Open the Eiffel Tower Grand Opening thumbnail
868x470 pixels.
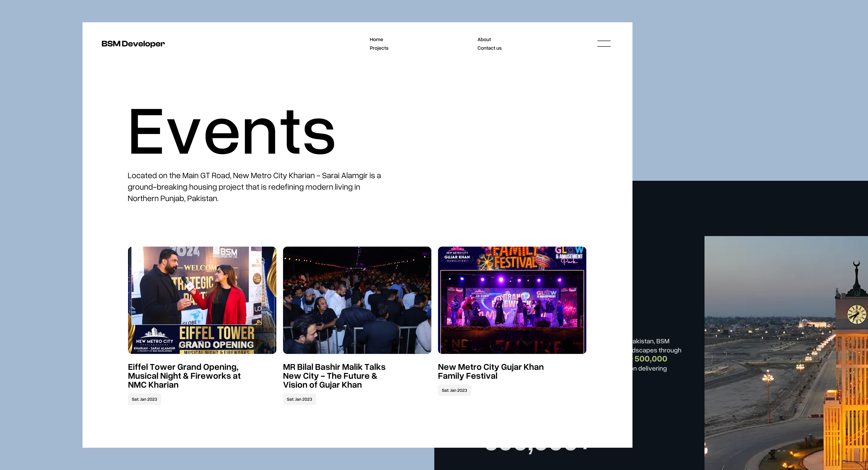pos(202,300)
